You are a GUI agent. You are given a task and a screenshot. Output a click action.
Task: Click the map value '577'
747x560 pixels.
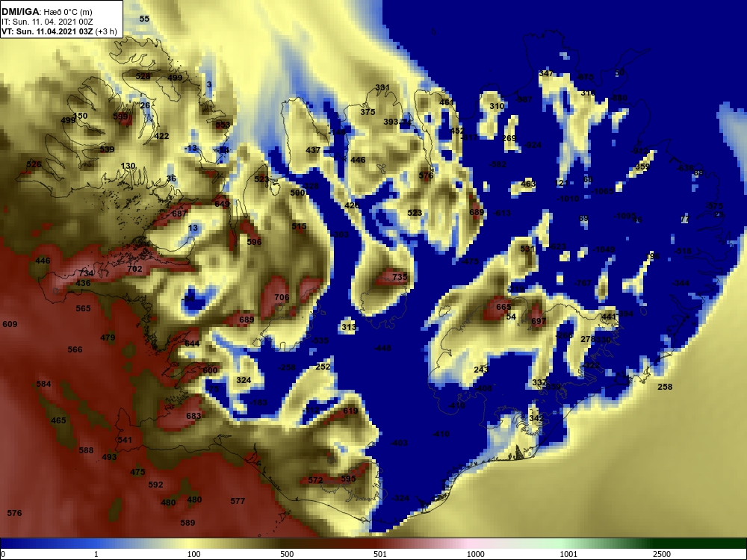pyautogui.click(x=238, y=500)
